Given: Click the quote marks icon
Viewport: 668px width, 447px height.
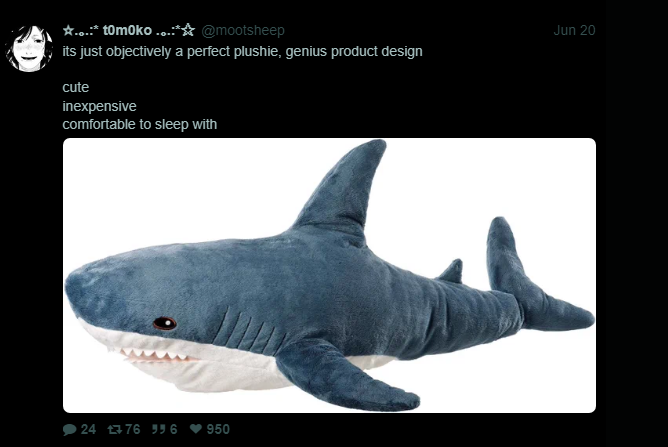Looking at the screenshot, I should click(158, 429).
